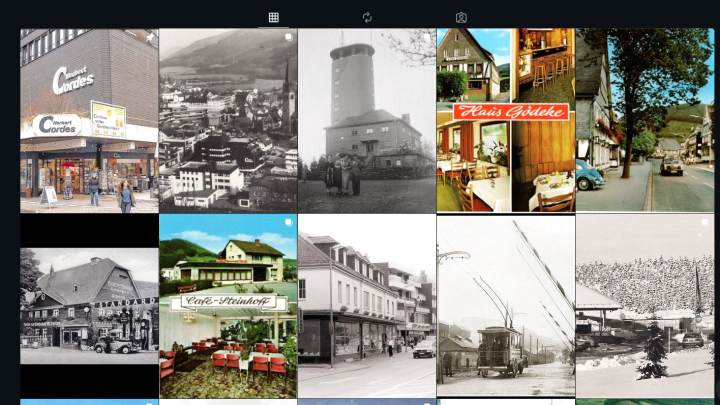720x405 pixels.
Task: Click carousel icon on Café-Steinhoff postcard
Action: pos(288,222)
